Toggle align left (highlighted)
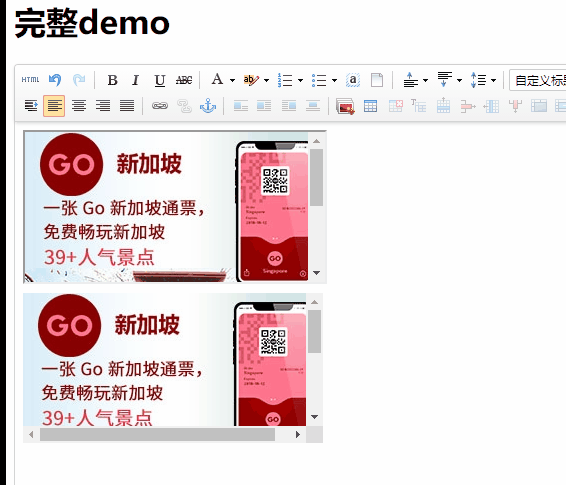The image size is (566, 485). click(x=54, y=106)
